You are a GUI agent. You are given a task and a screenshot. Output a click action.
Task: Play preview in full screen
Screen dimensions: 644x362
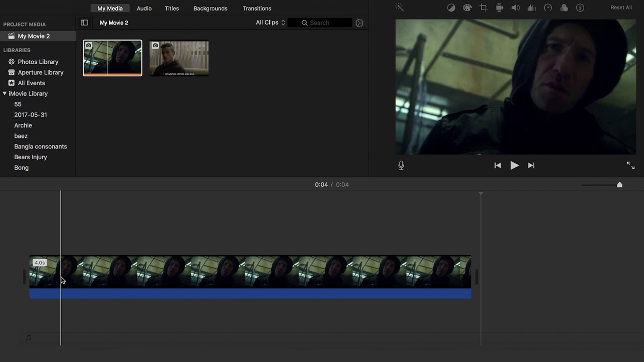[631, 165]
